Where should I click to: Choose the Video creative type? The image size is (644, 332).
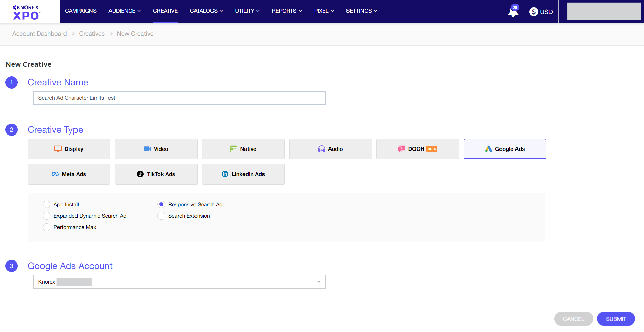click(x=156, y=149)
